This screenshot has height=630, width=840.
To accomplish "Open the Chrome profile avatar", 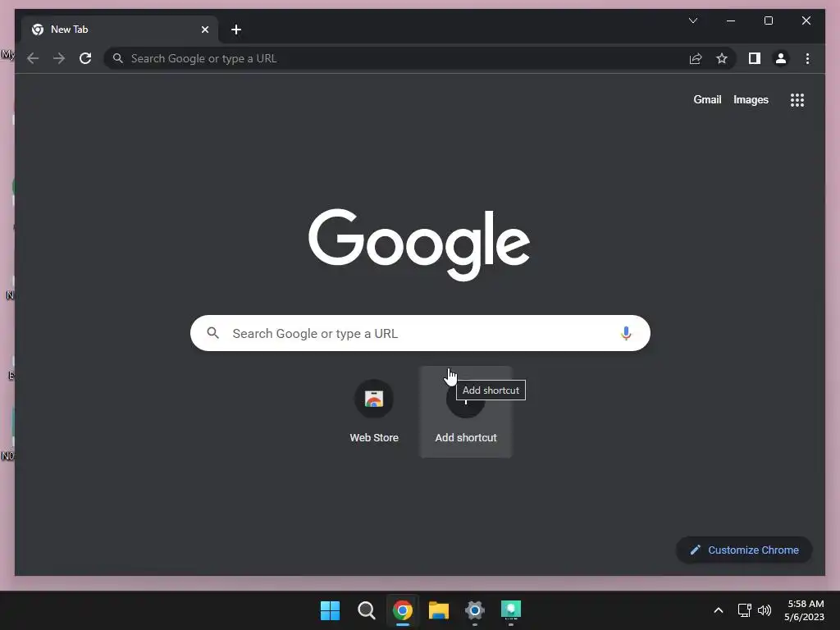I will coord(781,58).
